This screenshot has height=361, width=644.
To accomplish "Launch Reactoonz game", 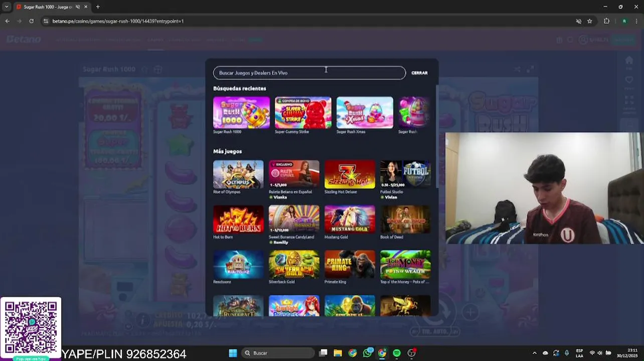I will (238, 264).
